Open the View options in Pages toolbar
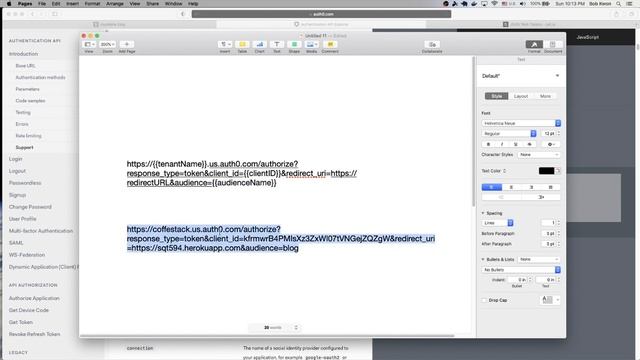The height and width of the screenshot is (360, 640). pos(89,44)
